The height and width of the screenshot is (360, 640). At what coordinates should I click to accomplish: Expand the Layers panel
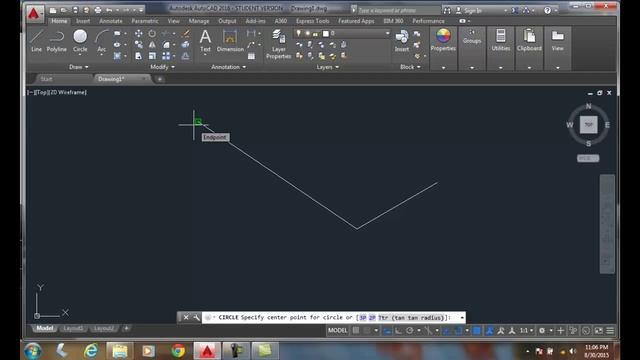(327, 67)
